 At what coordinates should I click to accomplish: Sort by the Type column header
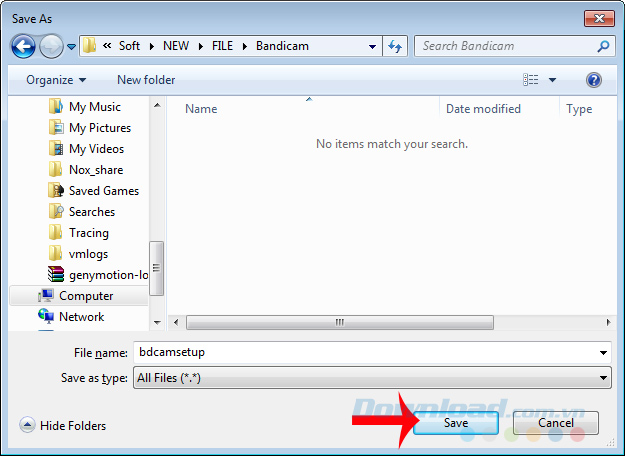(x=579, y=109)
